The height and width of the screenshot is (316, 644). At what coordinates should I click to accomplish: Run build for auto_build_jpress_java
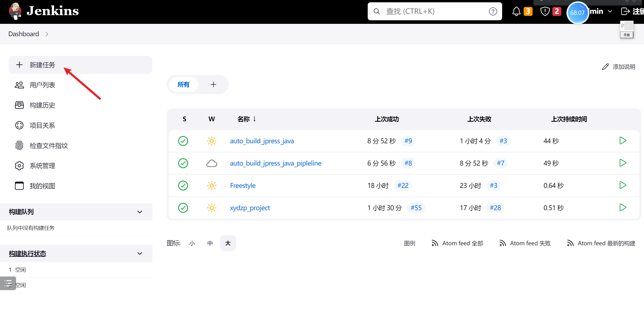[x=623, y=140]
